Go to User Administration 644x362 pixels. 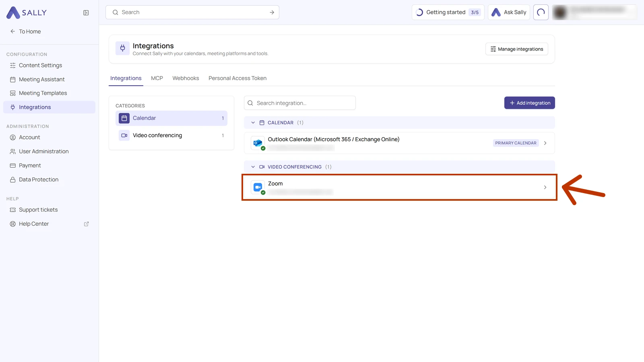[49, 151]
